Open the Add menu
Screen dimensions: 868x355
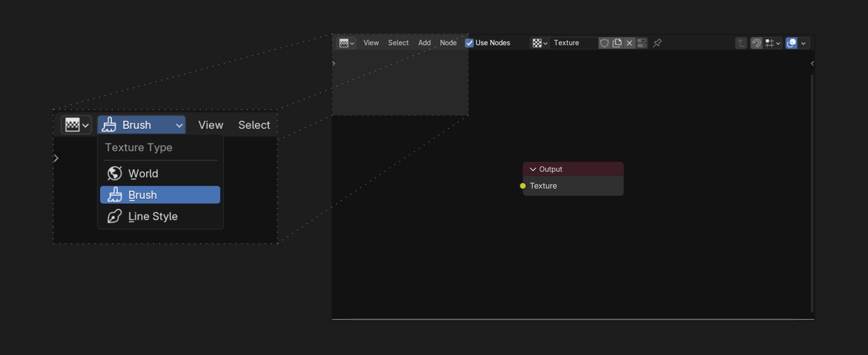[424, 43]
